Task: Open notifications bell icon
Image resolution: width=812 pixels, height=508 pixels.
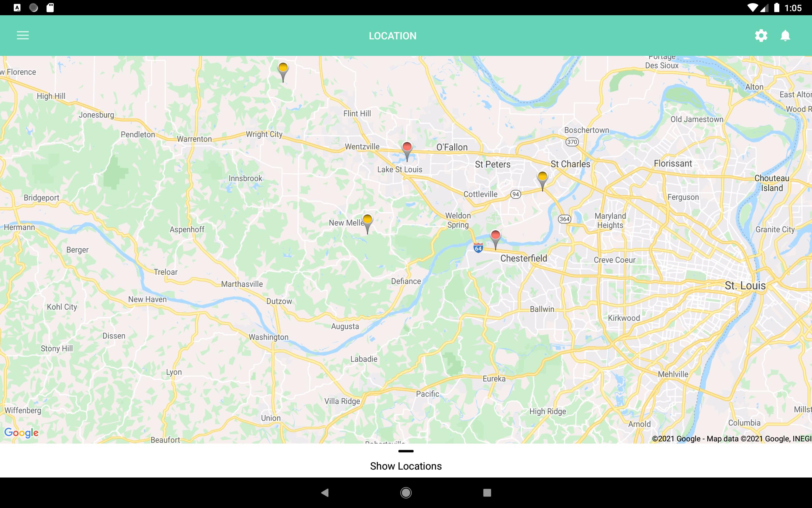Action: click(785, 35)
